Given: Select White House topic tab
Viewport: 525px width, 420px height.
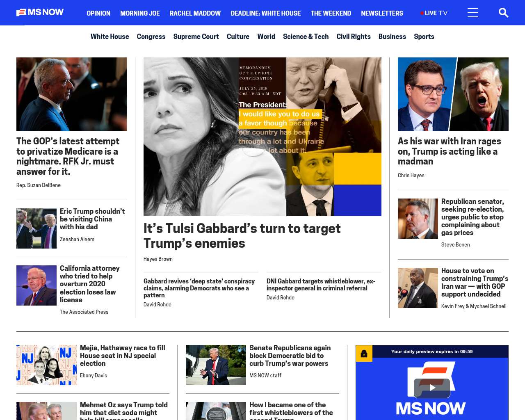Looking at the screenshot, I should click(110, 37).
